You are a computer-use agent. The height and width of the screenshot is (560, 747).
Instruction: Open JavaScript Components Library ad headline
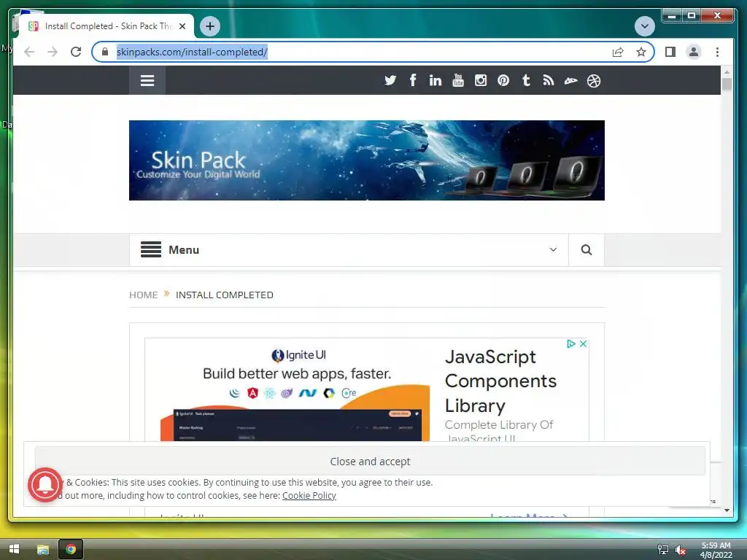[500, 381]
